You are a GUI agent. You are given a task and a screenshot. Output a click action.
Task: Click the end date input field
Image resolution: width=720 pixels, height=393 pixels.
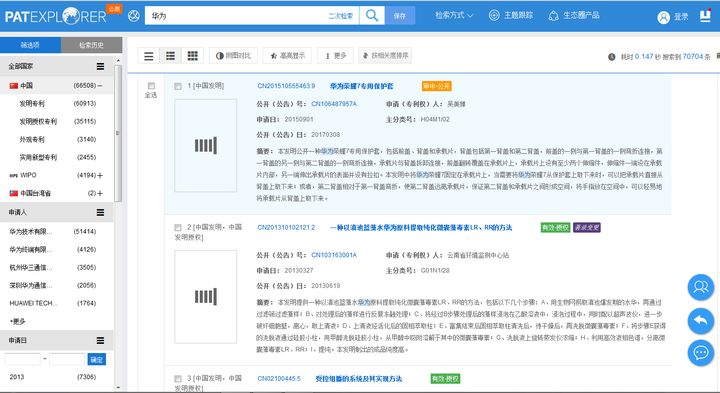pyautogui.click(x=67, y=359)
